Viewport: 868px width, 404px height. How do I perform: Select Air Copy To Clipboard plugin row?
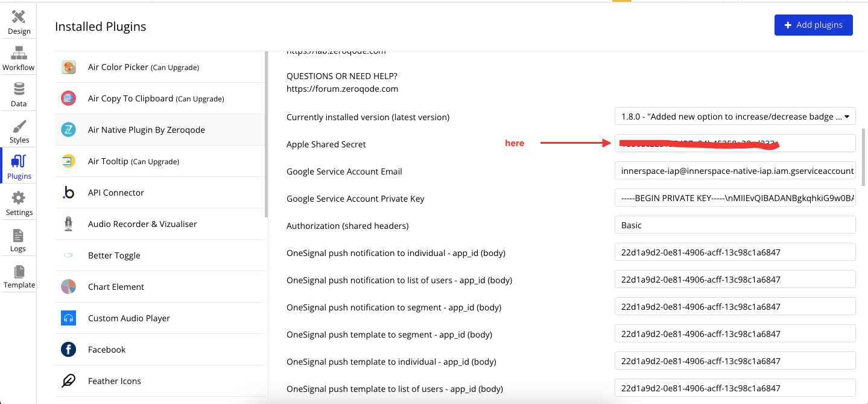pos(160,98)
